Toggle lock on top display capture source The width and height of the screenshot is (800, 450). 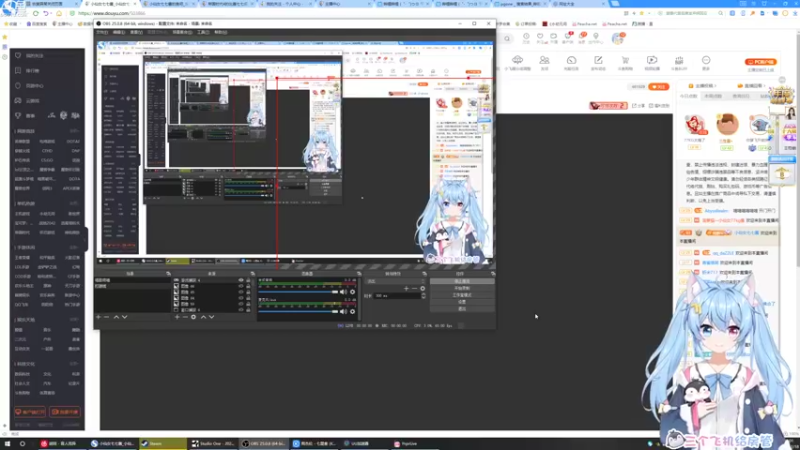coord(248,280)
